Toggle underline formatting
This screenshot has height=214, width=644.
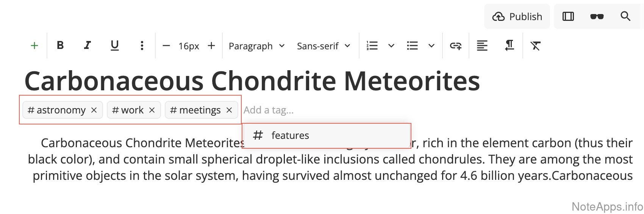point(114,46)
